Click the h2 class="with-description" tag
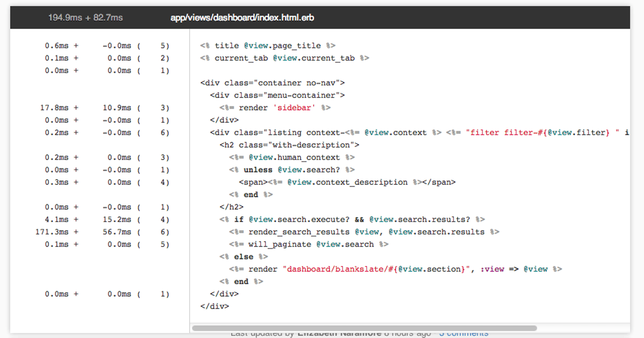This screenshot has width=644, height=338. pos(289,145)
